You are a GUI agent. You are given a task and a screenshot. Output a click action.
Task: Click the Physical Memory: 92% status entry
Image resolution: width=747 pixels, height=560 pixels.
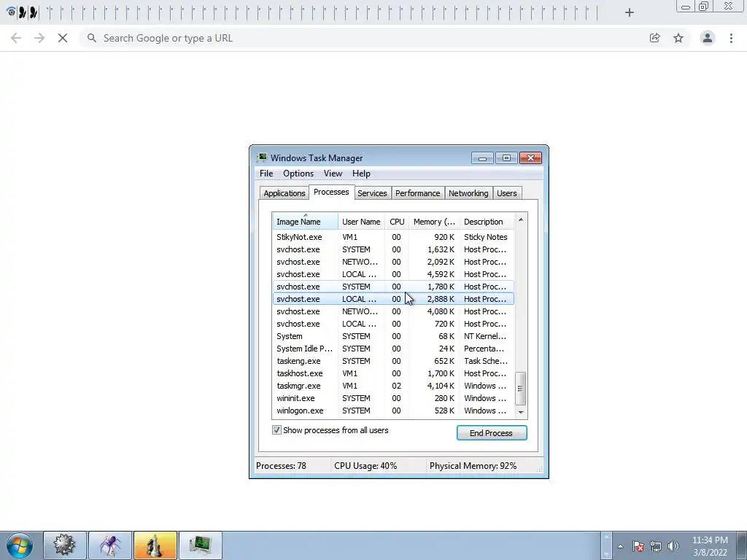(x=473, y=466)
